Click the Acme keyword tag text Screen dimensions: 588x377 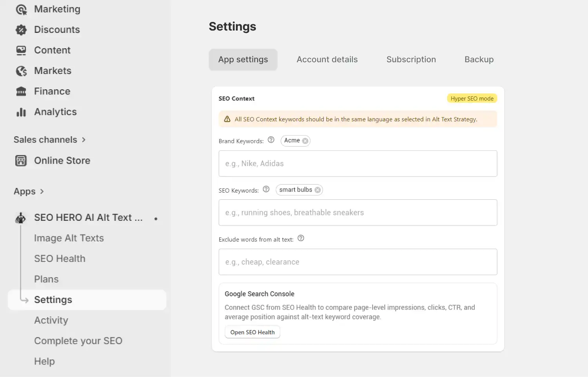pyautogui.click(x=292, y=141)
